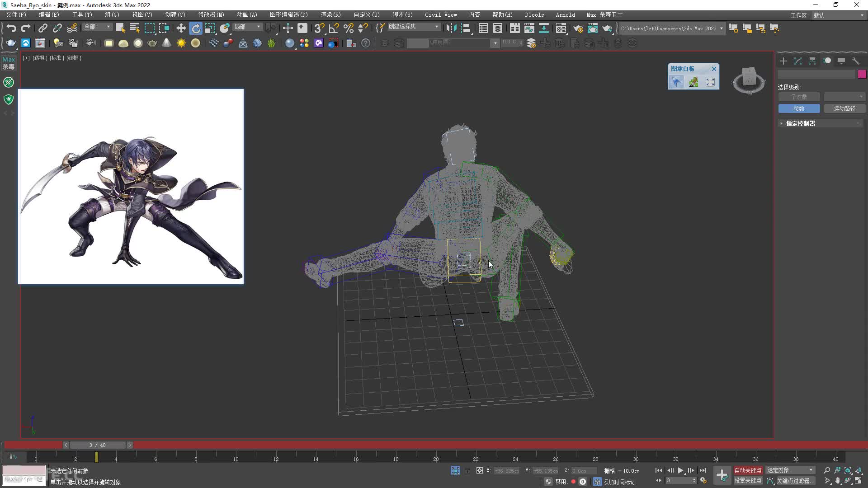Click the green grass plant icon

pyautogui.click(x=271, y=43)
